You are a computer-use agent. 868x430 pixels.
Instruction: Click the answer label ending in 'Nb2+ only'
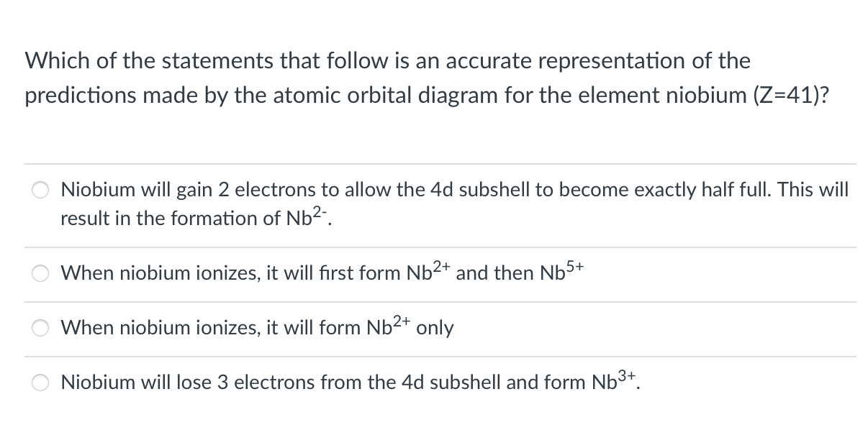click(x=258, y=328)
